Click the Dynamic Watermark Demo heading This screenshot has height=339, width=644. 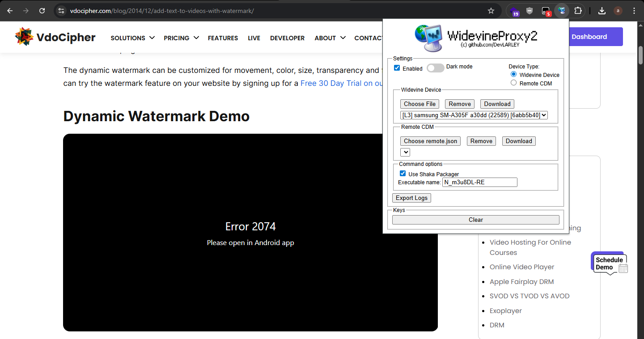pyautogui.click(x=157, y=116)
